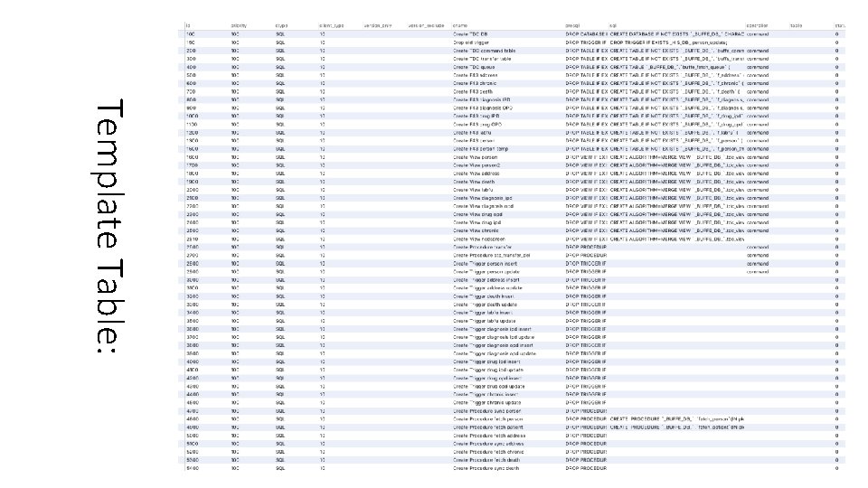Select the 'Create F43 diagnosis OPD' cell
Screen dimensions: 868x488
pyautogui.click(x=483, y=108)
